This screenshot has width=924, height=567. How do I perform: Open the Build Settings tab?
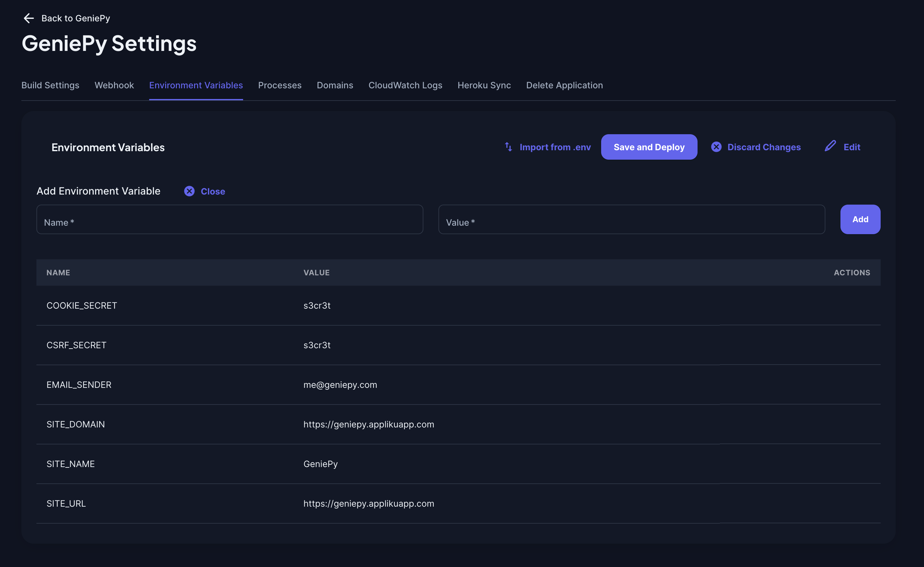coord(50,85)
